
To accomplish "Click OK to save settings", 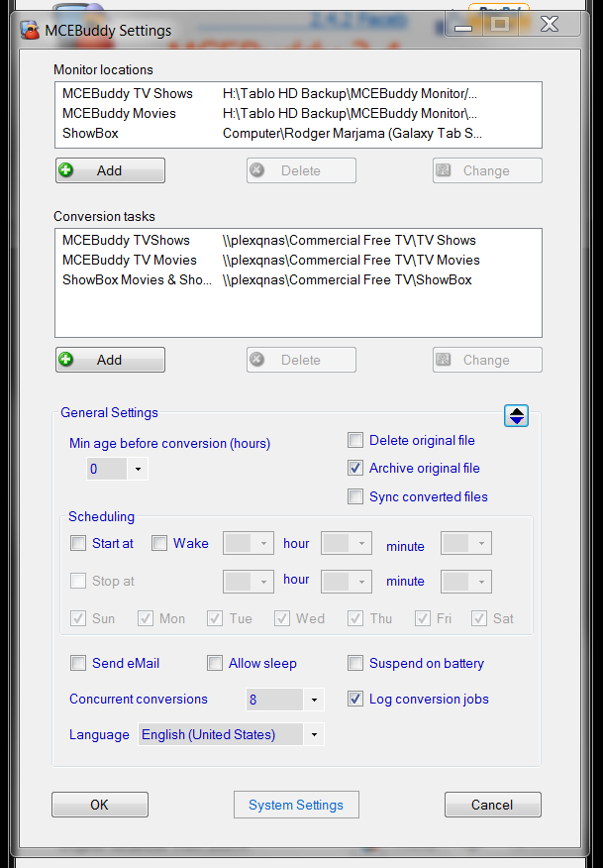I will [x=100, y=805].
